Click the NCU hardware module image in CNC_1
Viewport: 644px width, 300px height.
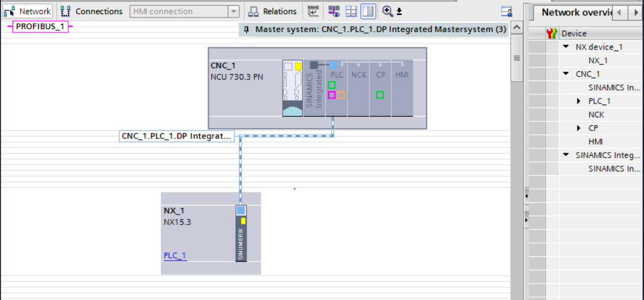293,88
